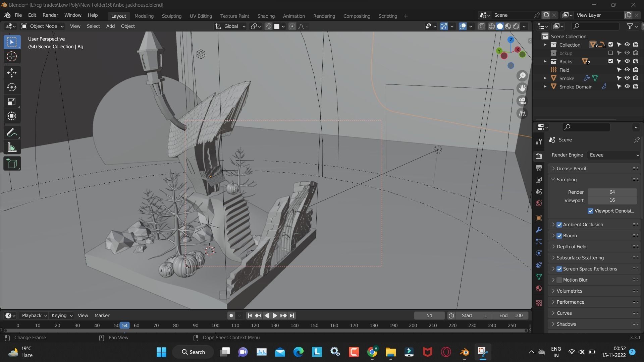Add a new workspace with plus button
Viewport: 644px width, 362px height.
coord(406,16)
